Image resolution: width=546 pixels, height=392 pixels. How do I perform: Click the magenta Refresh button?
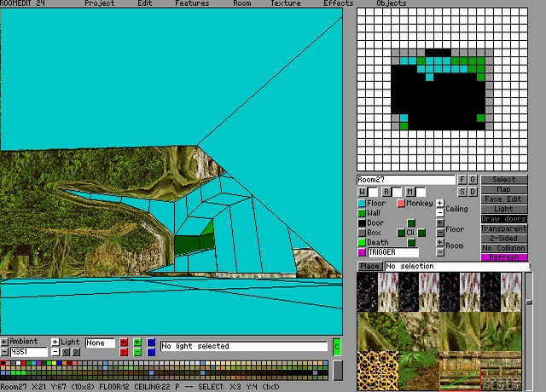(503, 257)
